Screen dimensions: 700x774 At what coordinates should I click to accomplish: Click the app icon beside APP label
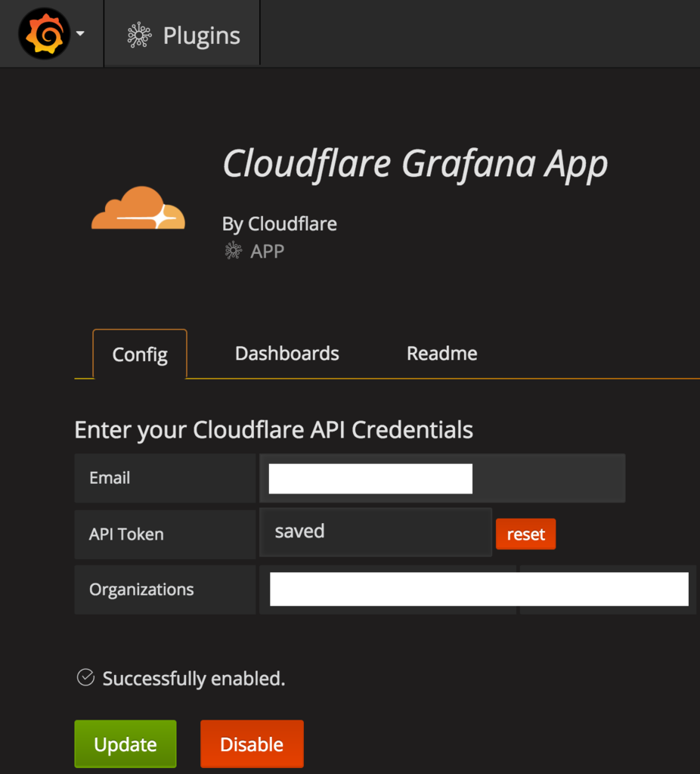[x=234, y=251]
